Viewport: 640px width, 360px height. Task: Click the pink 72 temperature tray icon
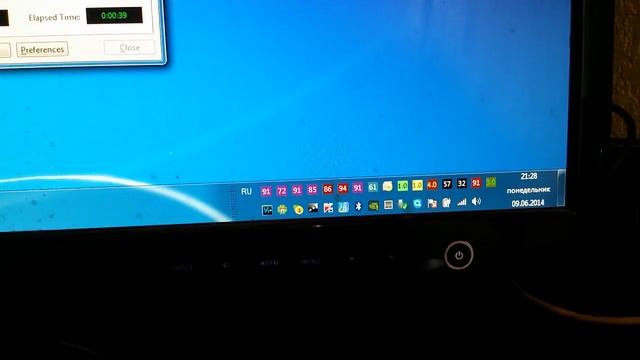pyautogui.click(x=282, y=191)
